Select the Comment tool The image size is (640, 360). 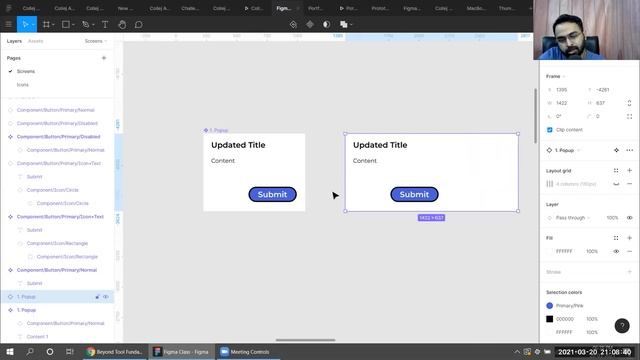tap(138, 24)
